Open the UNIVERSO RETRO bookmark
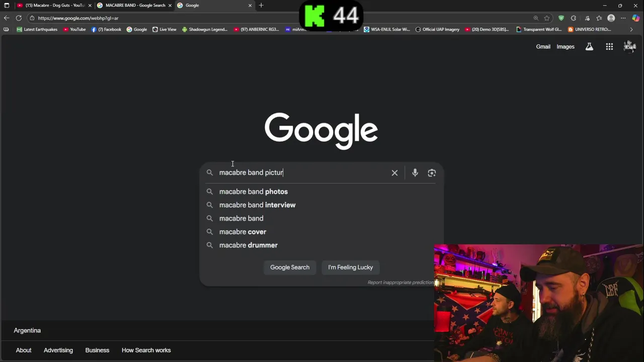Viewport: 644px width, 362px height. coord(590,29)
